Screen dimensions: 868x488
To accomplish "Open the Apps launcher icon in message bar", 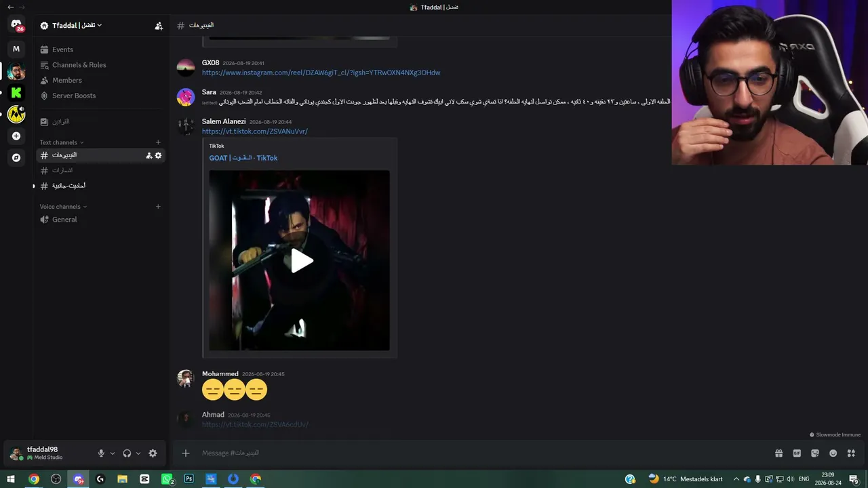I will [x=851, y=453].
